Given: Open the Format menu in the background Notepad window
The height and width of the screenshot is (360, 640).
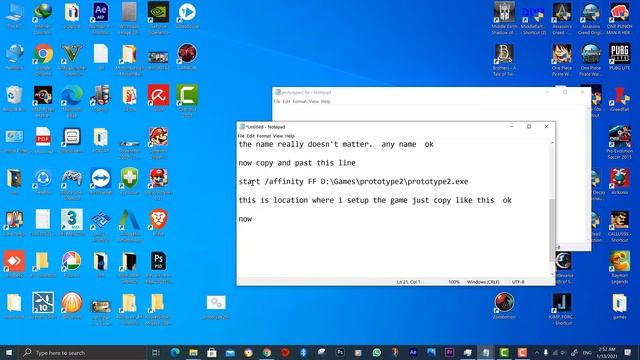Looking at the screenshot, I should 299,101.
